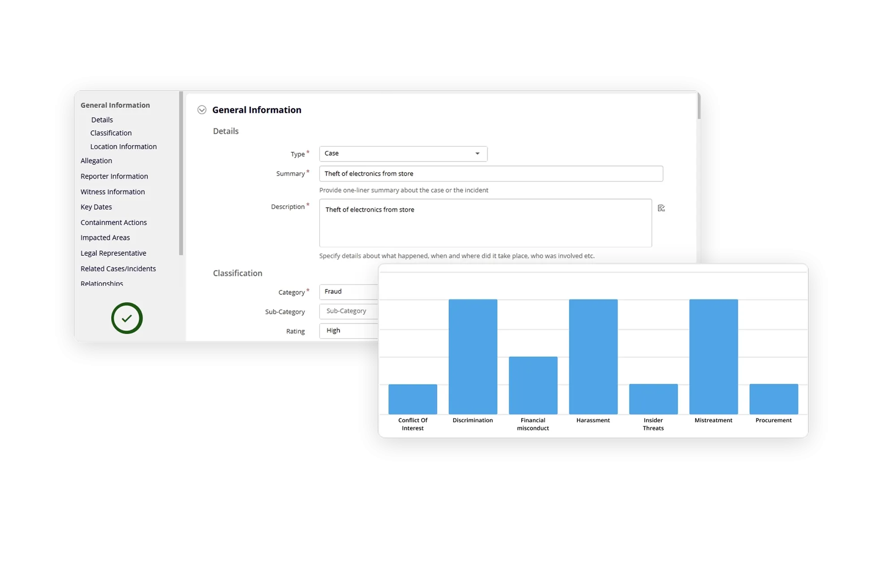Collapse the General Information section chevron
Screen dimensions: 885x588
[x=202, y=110]
